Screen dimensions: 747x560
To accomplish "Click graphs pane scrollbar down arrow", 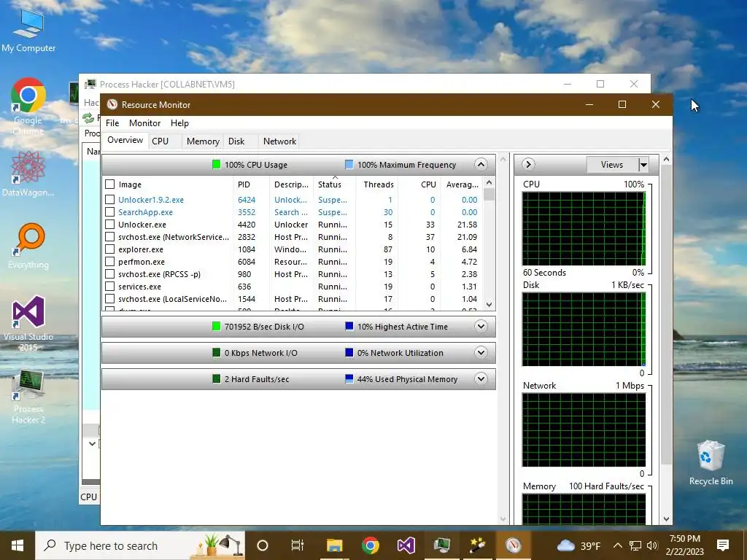I will (666, 519).
